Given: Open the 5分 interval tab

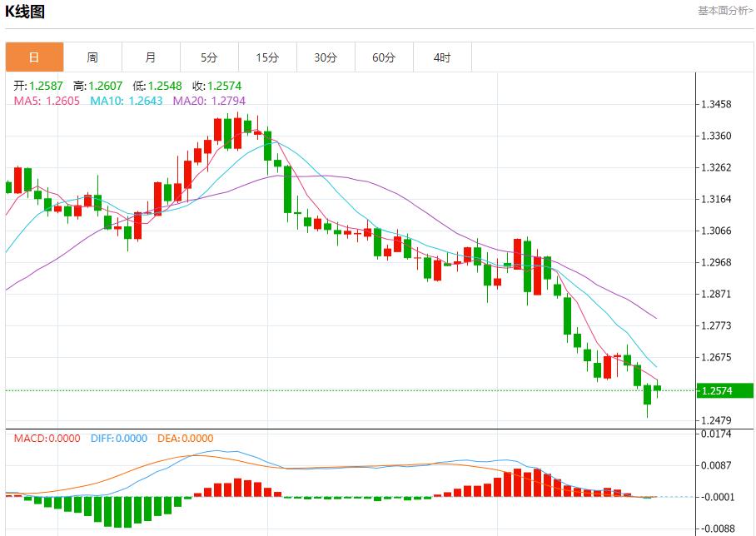Looking at the screenshot, I should pos(209,57).
